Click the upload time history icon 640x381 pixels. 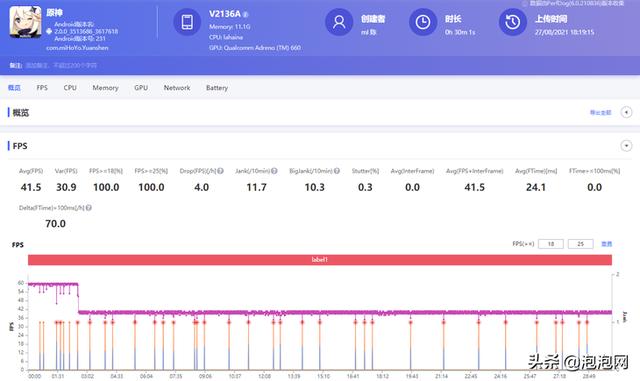(513, 22)
